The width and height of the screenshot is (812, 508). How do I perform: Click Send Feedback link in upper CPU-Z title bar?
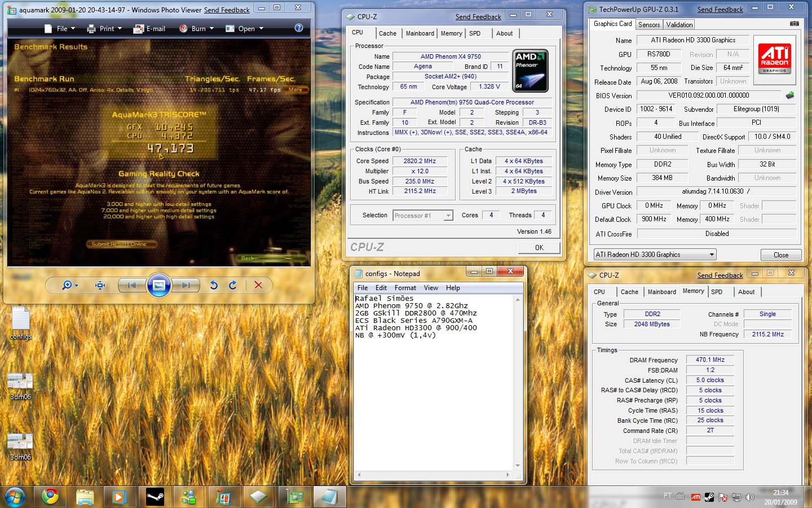478,17
